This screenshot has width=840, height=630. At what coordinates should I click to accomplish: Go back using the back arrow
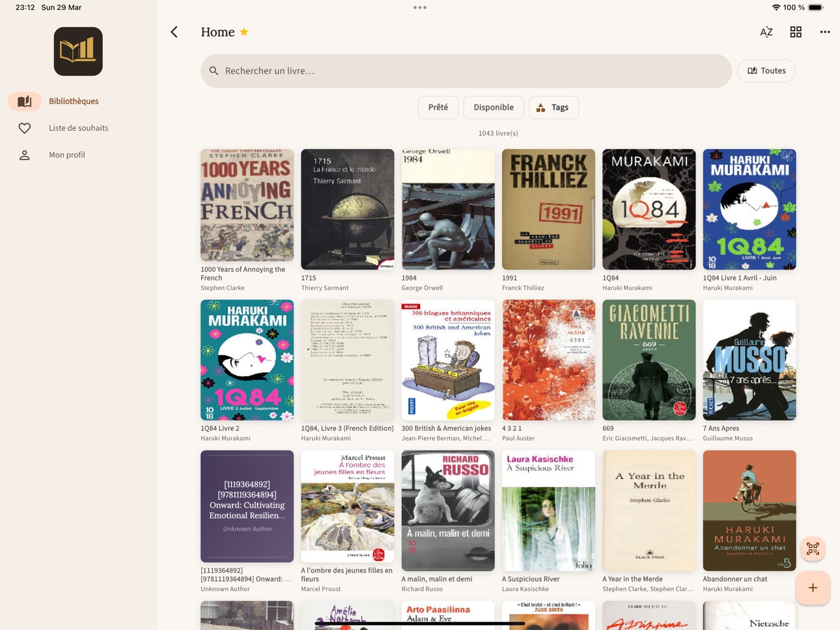[174, 32]
